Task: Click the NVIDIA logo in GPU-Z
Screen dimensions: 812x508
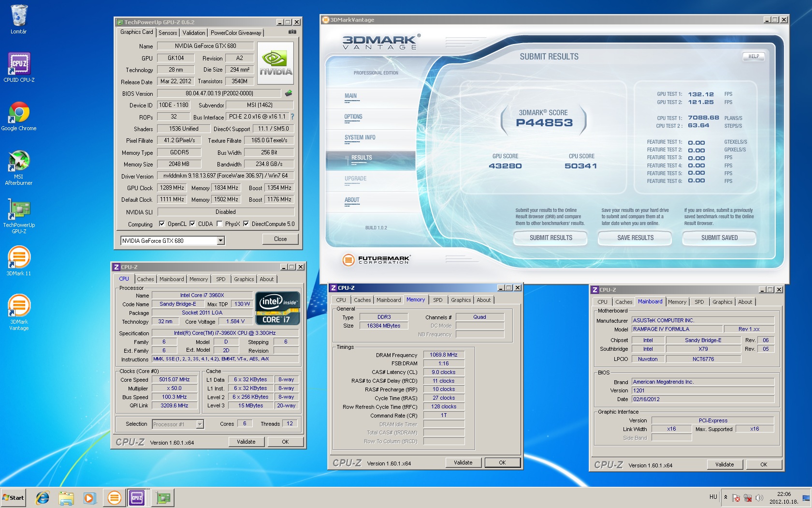Action: pos(275,62)
